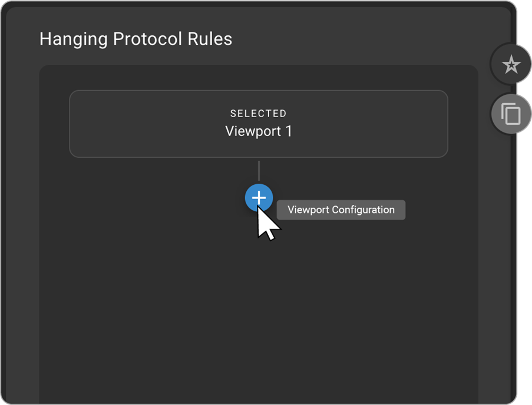532x405 pixels.
Task: Click the SELECTED label in the viewport card
Action: pyautogui.click(x=258, y=114)
